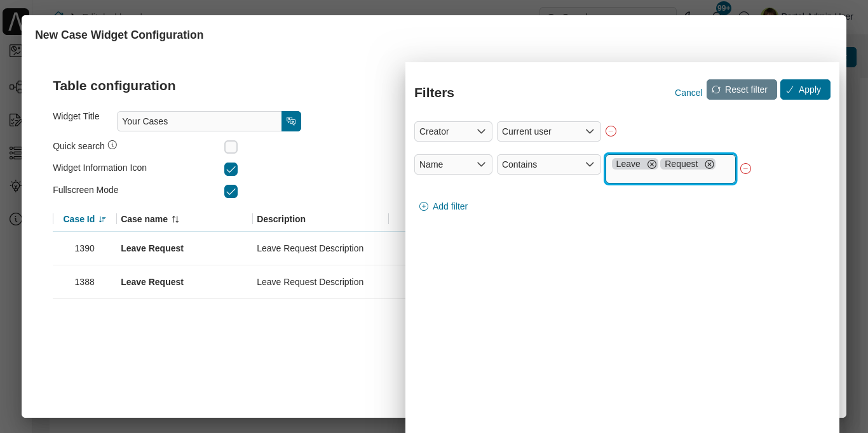Click the Cancel link in Filters
Screen dimensions: 868x433
click(688, 93)
